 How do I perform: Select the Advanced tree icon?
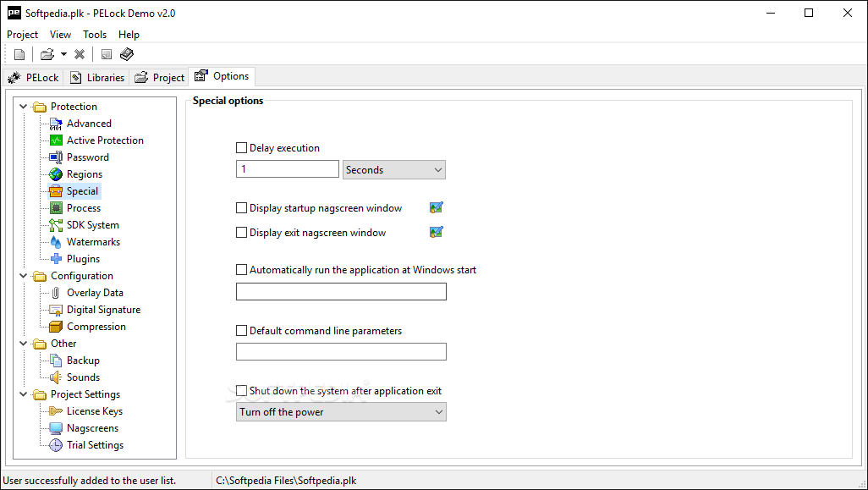[56, 124]
